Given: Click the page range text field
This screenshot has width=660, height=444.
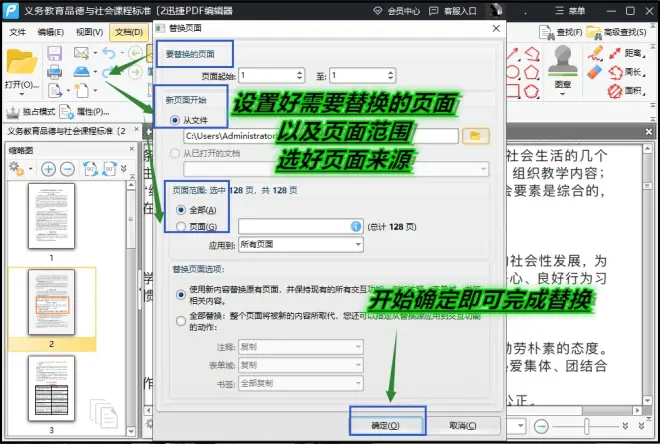Looking at the screenshot, I should point(301,226).
